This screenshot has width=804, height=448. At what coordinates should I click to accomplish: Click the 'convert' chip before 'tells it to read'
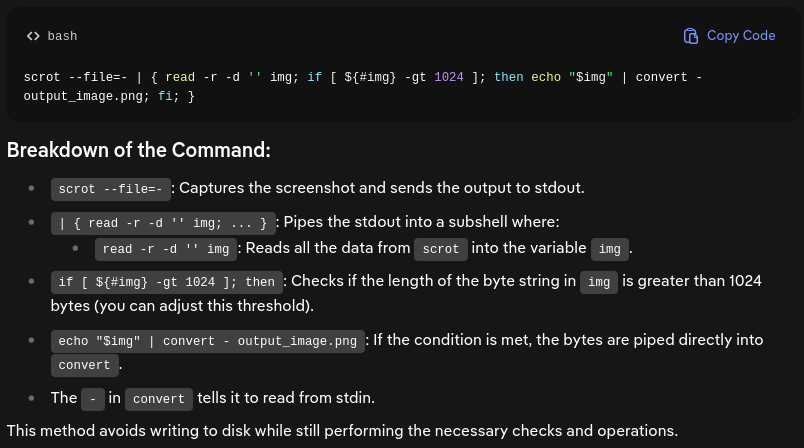click(x=159, y=399)
